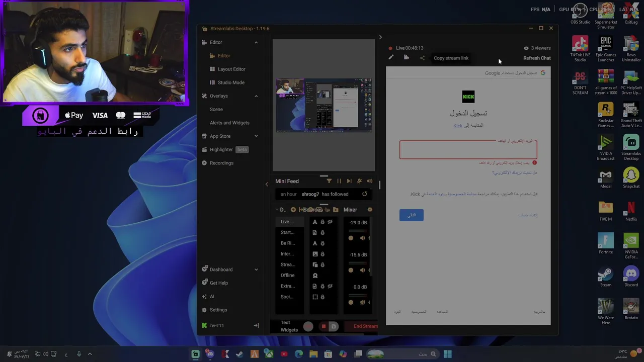
Task: Click the mute alerts bell icon in Mini Feed
Action: coord(359,181)
